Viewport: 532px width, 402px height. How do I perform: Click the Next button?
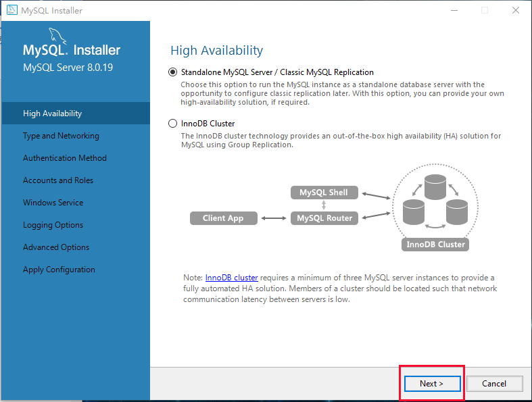(x=432, y=383)
